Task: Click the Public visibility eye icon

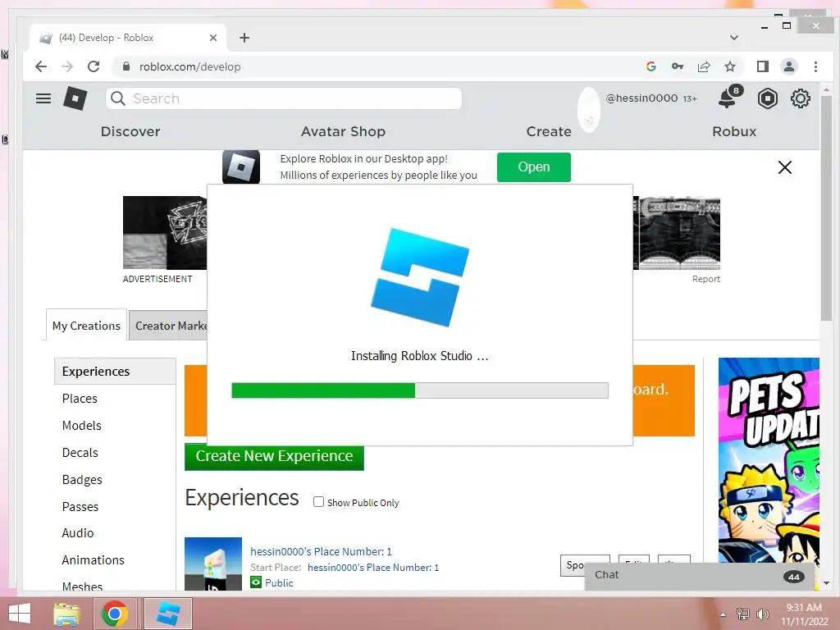Action: pyautogui.click(x=256, y=582)
